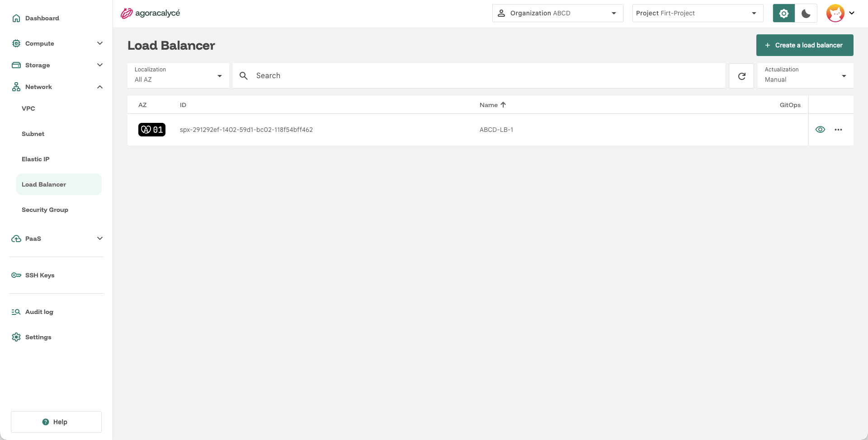This screenshot has height=440, width=868.
Task: Go to Security Group in sidebar
Action: point(45,210)
